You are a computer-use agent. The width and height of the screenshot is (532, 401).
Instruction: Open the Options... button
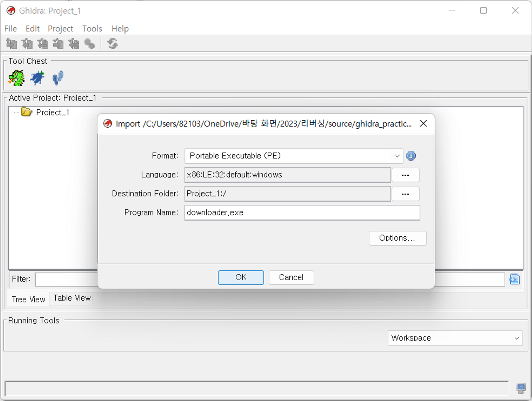(x=397, y=238)
